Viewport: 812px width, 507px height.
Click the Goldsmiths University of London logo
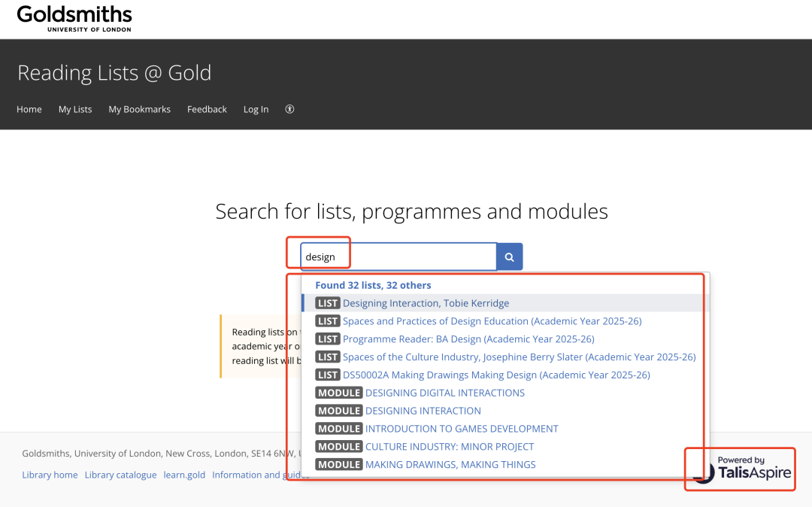74,19
